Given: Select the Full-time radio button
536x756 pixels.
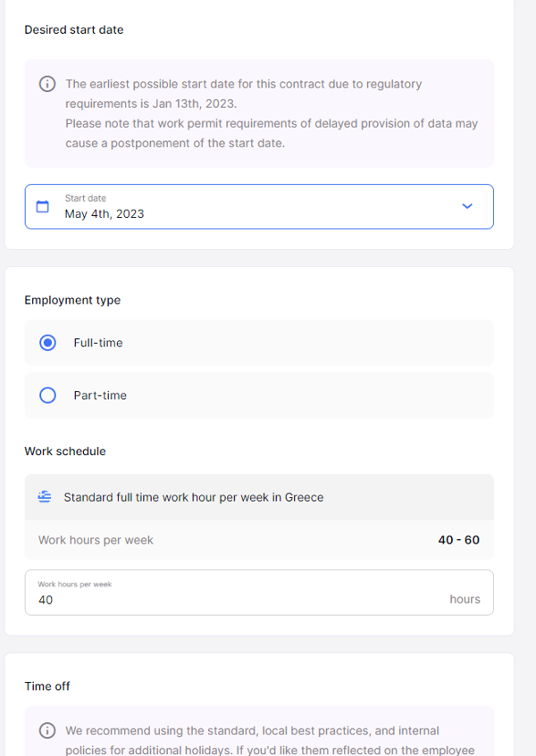Looking at the screenshot, I should coord(47,343).
